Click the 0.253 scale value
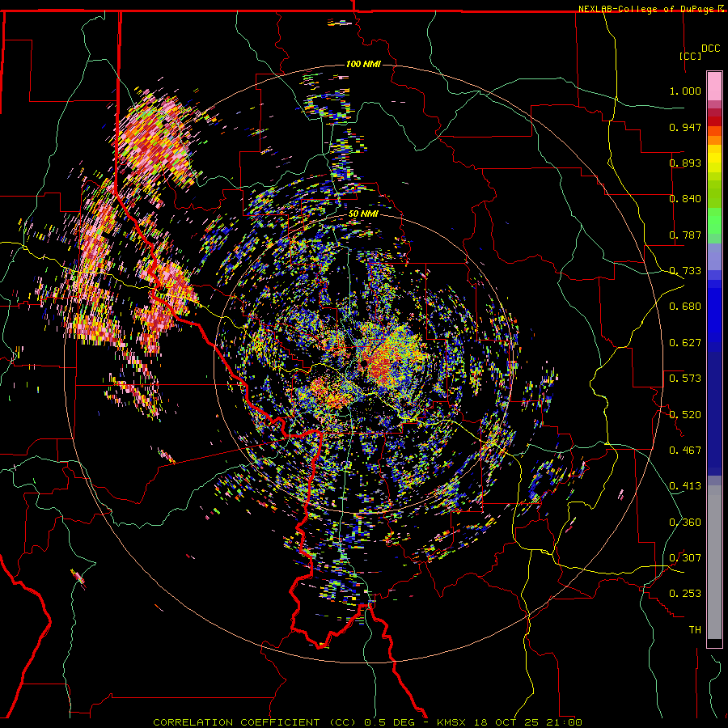Screen dimensions: 728x728 [x=685, y=594]
